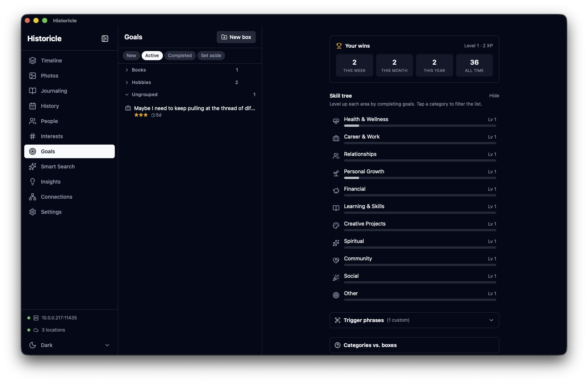Image resolution: width=588 pixels, height=383 pixels.
Task: Expand the Trigger phrases section
Action: 414,320
